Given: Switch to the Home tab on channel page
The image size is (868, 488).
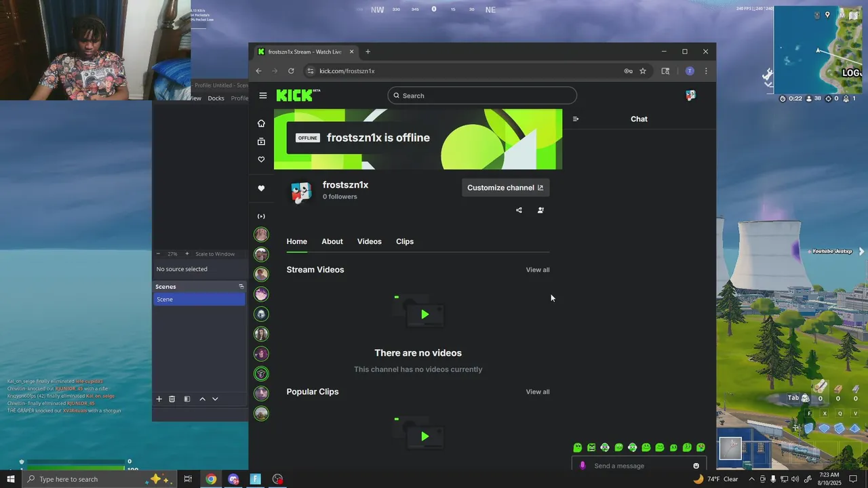Looking at the screenshot, I should [x=296, y=241].
